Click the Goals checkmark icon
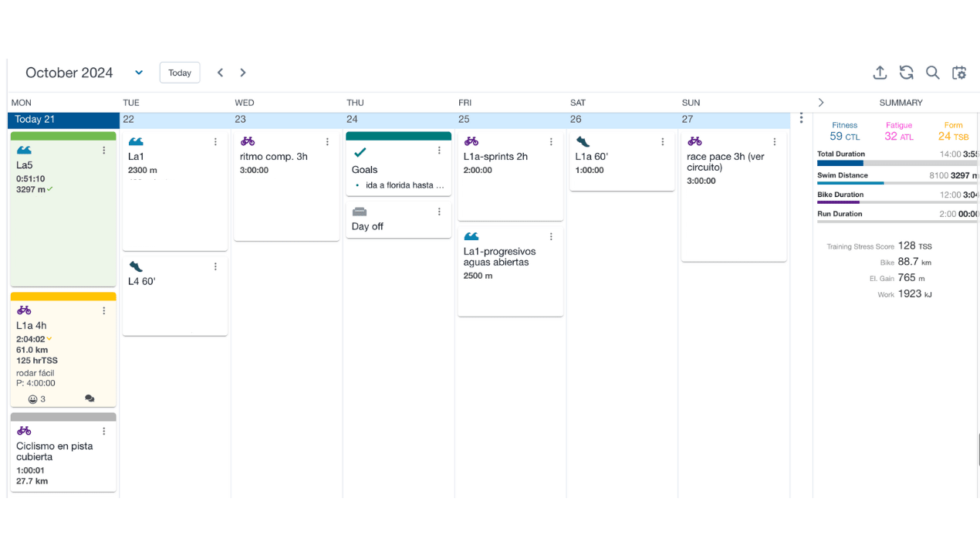The width and height of the screenshot is (980, 556). point(360,153)
